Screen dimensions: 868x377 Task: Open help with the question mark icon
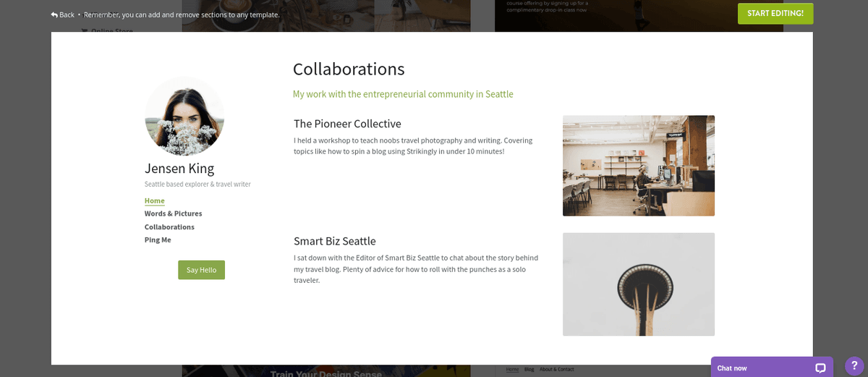[854, 366]
